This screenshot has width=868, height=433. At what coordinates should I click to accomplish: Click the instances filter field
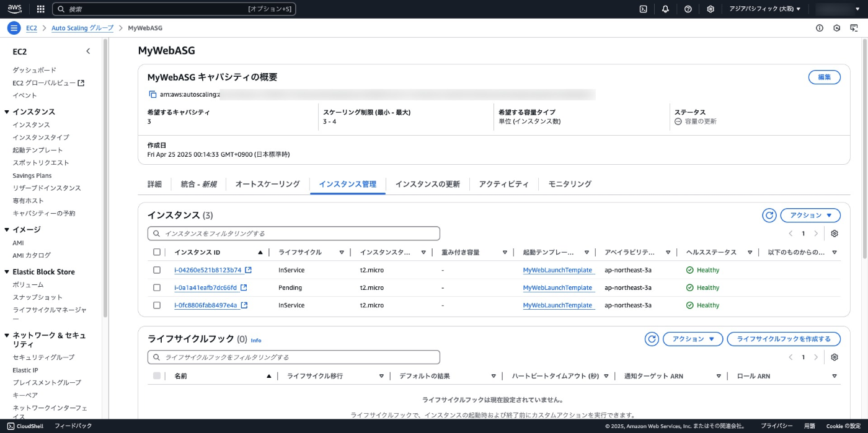point(294,234)
